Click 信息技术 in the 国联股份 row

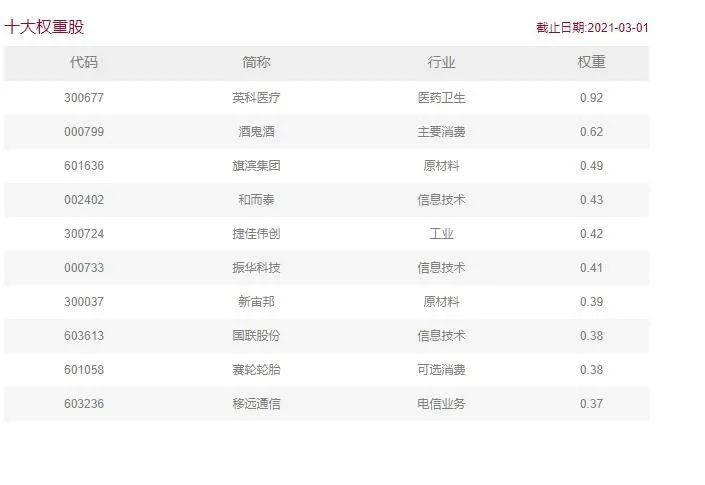(441, 336)
